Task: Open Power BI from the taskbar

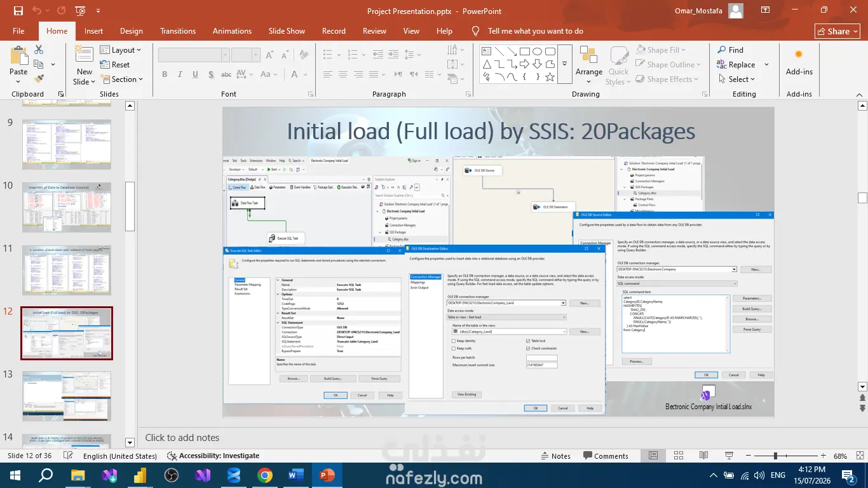Action: click(140, 475)
